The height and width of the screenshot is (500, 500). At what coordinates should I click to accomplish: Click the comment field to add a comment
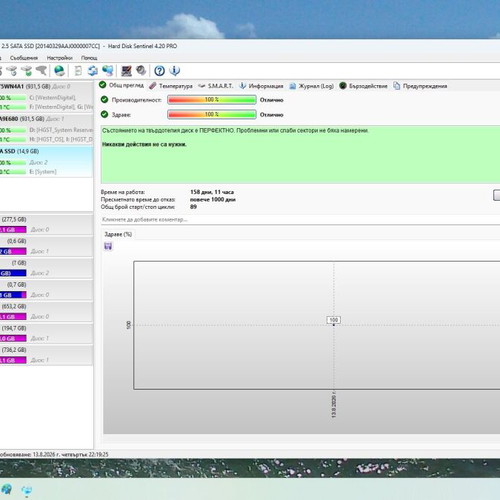[300, 220]
